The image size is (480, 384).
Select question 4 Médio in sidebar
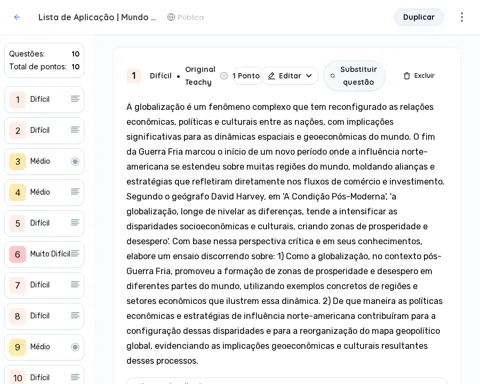tap(44, 192)
